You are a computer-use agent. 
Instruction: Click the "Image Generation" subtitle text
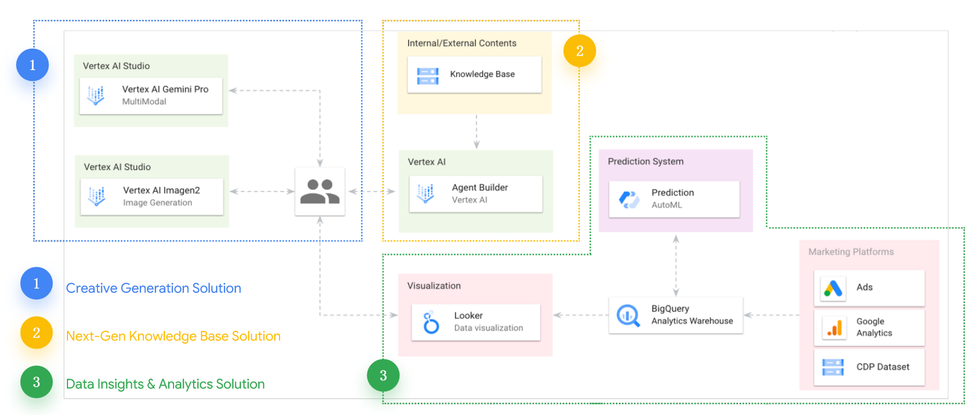click(x=157, y=203)
